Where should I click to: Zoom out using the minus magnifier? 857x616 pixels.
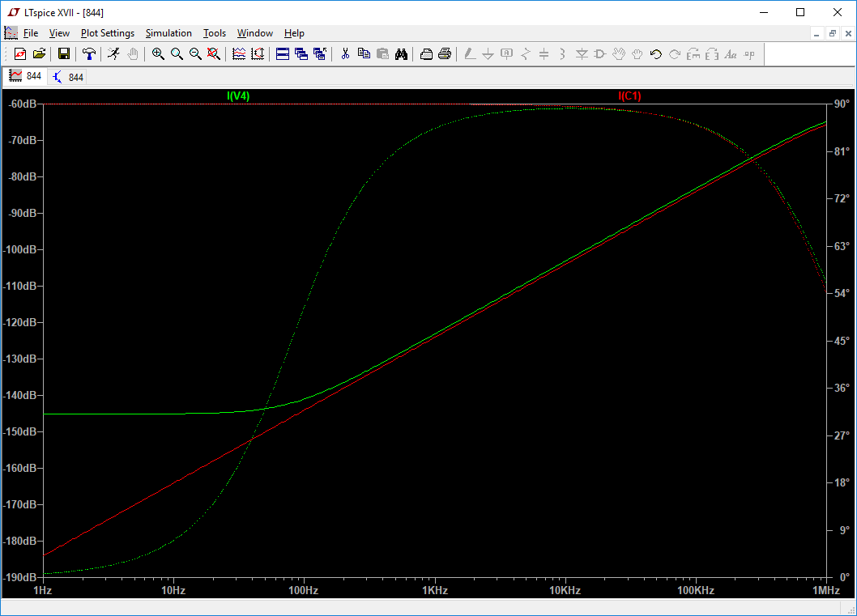(x=195, y=54)
